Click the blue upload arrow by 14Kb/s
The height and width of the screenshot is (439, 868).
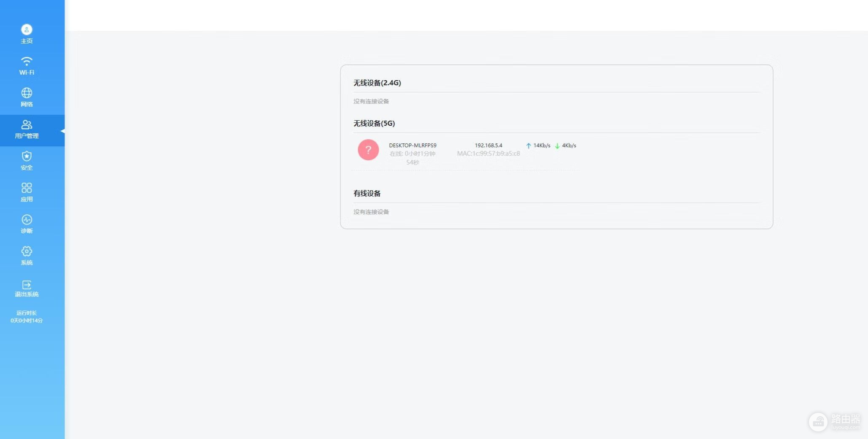tap(528, 145)
